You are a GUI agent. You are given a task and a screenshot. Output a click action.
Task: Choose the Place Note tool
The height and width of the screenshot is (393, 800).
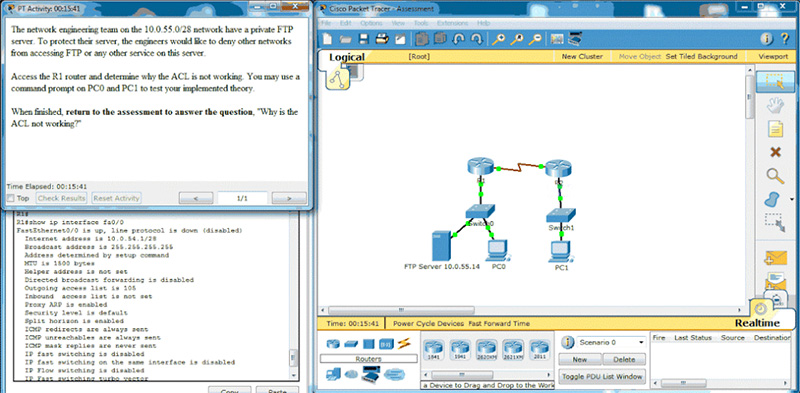click(776, 129)
